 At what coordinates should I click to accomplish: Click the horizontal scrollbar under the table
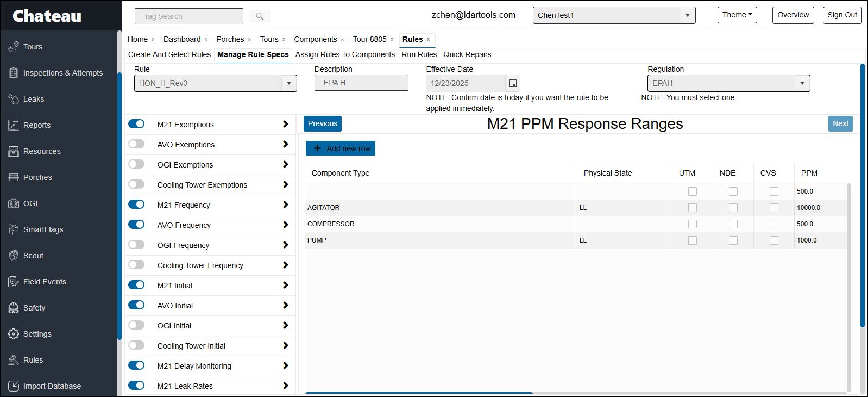pyautogui.click(x=418, y=392)
